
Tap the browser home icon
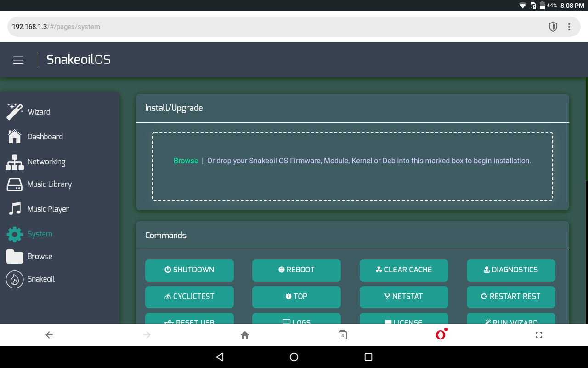click(245, 335)
